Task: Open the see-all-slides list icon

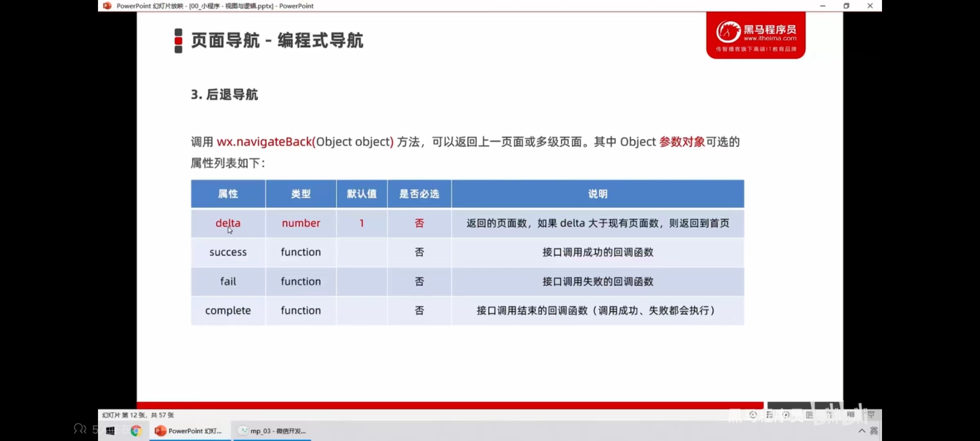Action: point(769,415)
